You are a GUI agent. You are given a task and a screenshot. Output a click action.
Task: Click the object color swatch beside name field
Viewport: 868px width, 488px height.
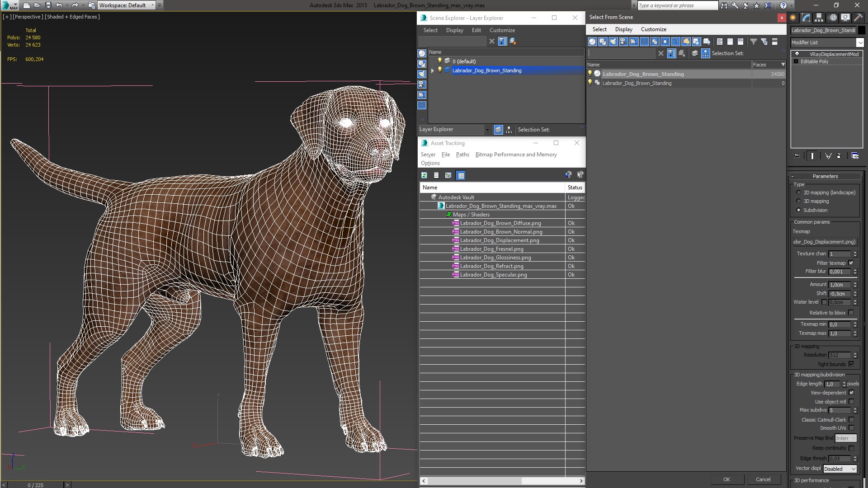point(862,30)
